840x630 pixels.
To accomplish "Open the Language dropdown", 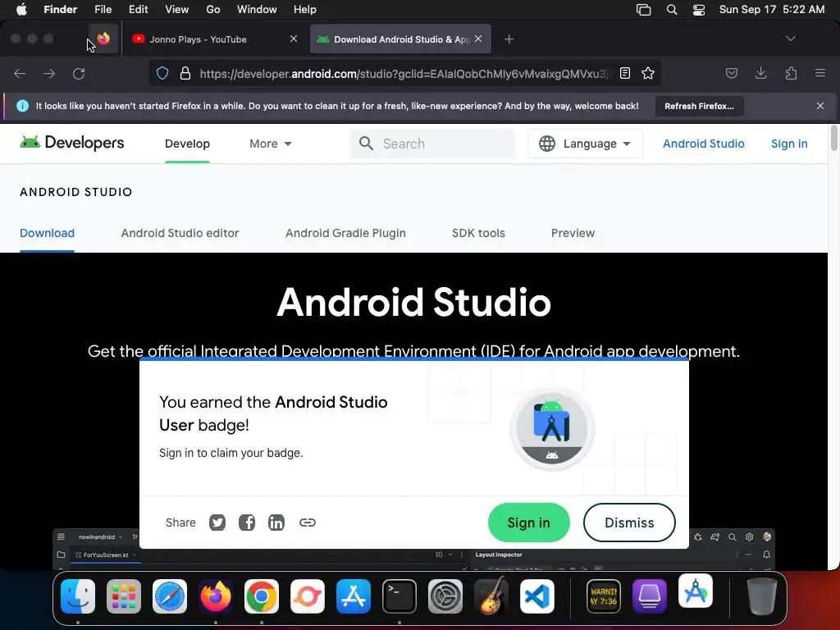I will (585, 144).
